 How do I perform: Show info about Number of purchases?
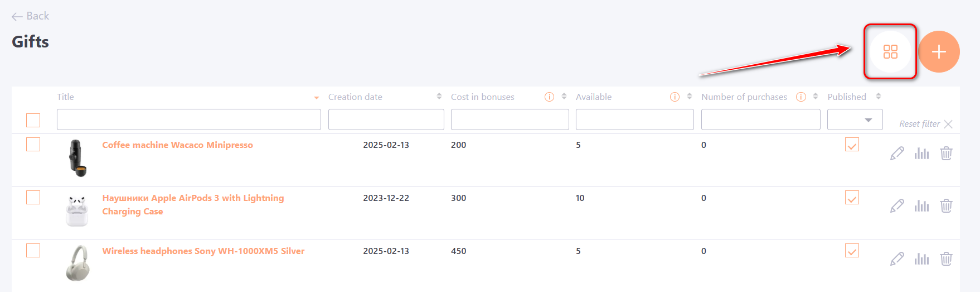point(801,97)
